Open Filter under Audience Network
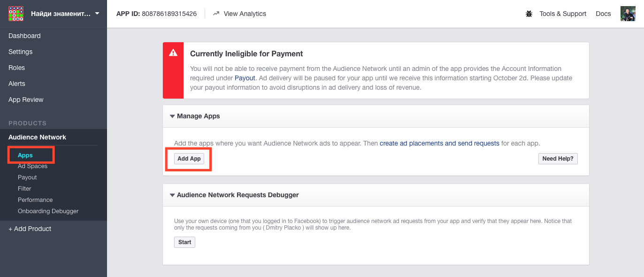 24,189
